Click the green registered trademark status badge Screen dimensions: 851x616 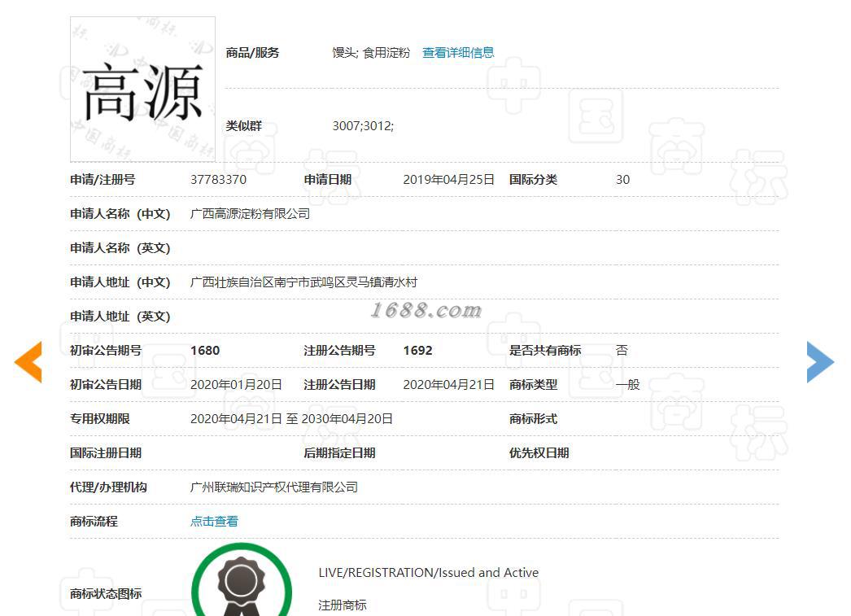[x=242, y=579]
